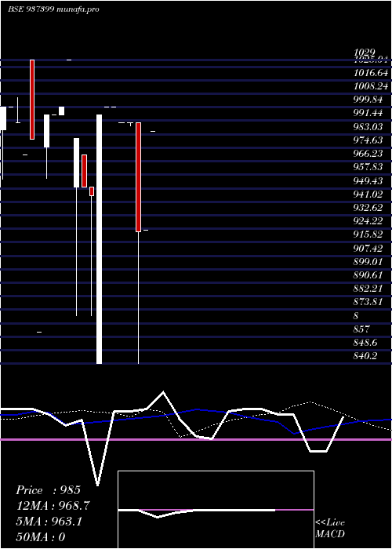Click the tall red candle topping near 1029
The height and width of the screenshot is (549, 392).
32,100
